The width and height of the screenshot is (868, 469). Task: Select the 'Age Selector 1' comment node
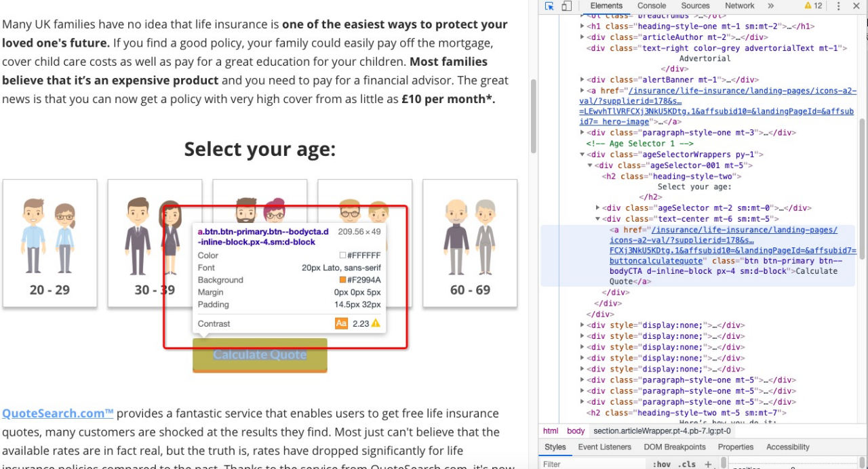coord(639,144)
